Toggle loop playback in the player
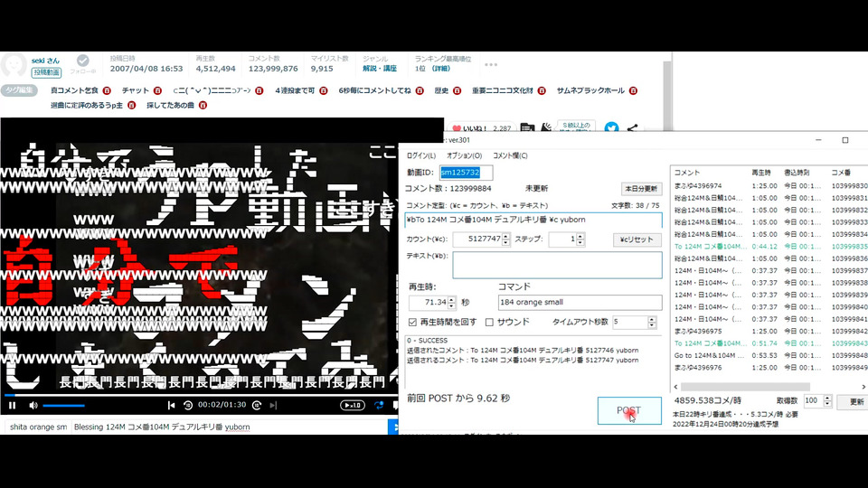Image resolution: width=868 pixels, height=488 pixels. click(x=379, y=406)
